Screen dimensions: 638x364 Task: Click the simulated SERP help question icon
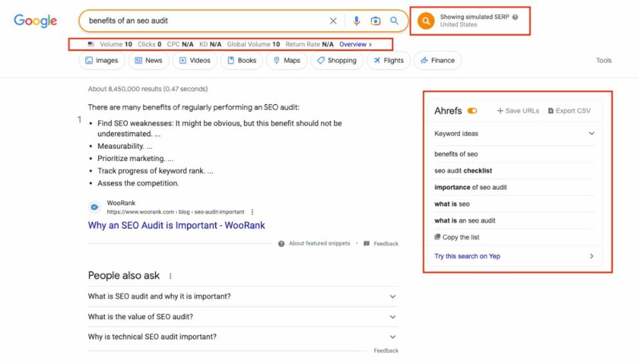point(515,17)
